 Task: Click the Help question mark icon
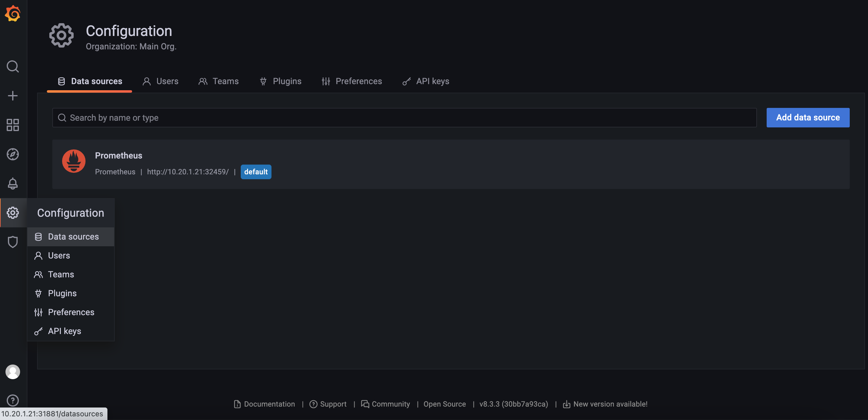pyautogui.click(x=13, y=400)
